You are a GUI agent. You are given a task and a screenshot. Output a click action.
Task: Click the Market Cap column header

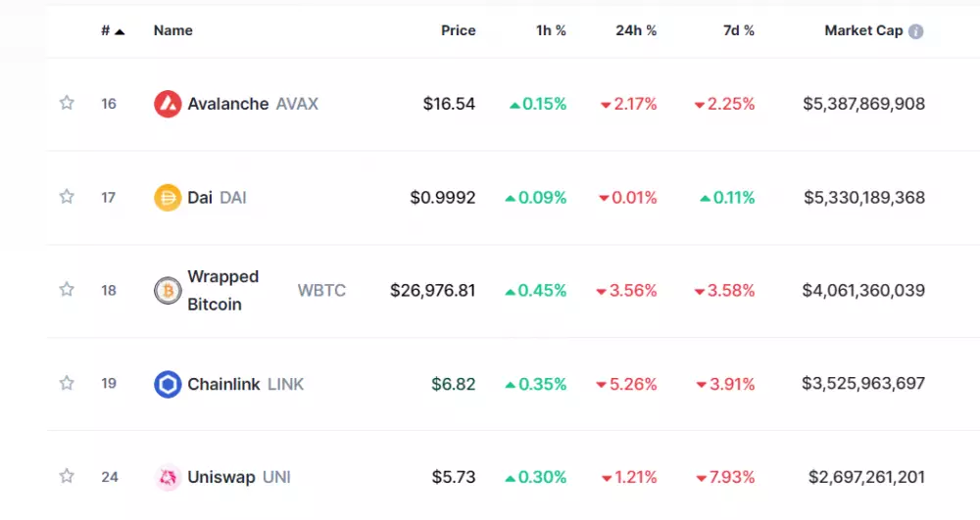click(862, 30)
